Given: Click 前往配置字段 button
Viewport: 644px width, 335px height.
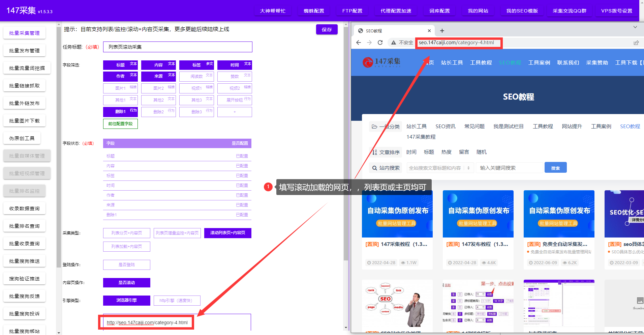Looking at the screenshot, I should 120,124.
